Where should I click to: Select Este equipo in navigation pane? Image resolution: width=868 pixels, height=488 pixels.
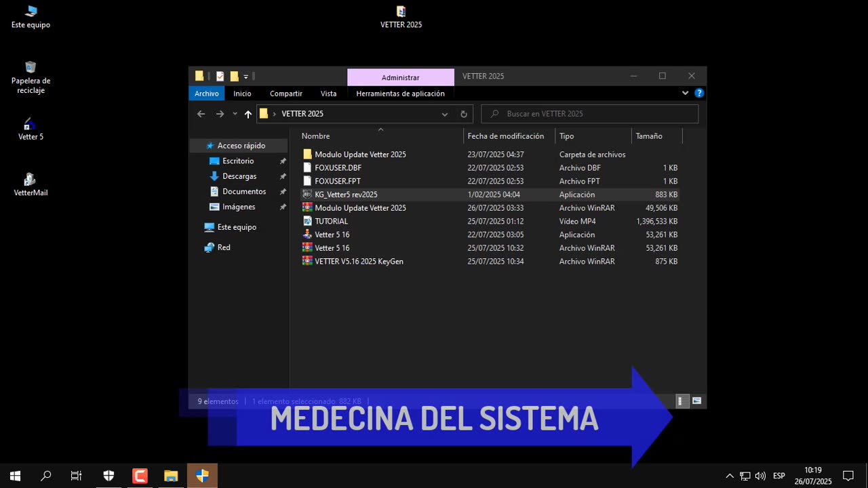pyautogui.click(x=237, y=227)
